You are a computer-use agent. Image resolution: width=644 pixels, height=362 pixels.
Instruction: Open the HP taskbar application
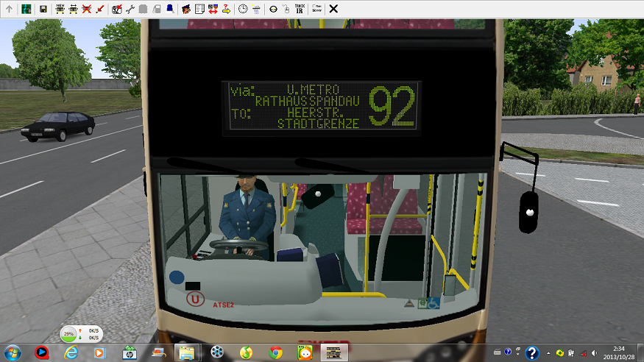click(130, 352)
